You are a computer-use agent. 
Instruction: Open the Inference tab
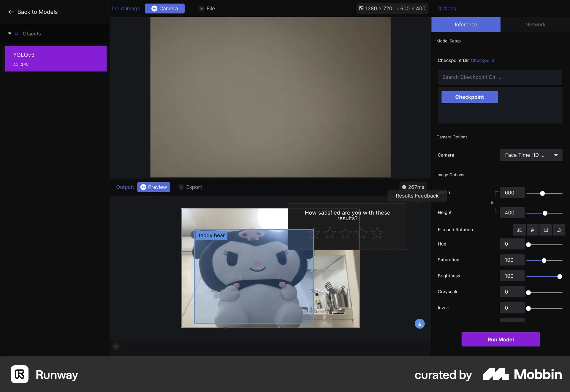pyautogui.click(x=465, y=25)
